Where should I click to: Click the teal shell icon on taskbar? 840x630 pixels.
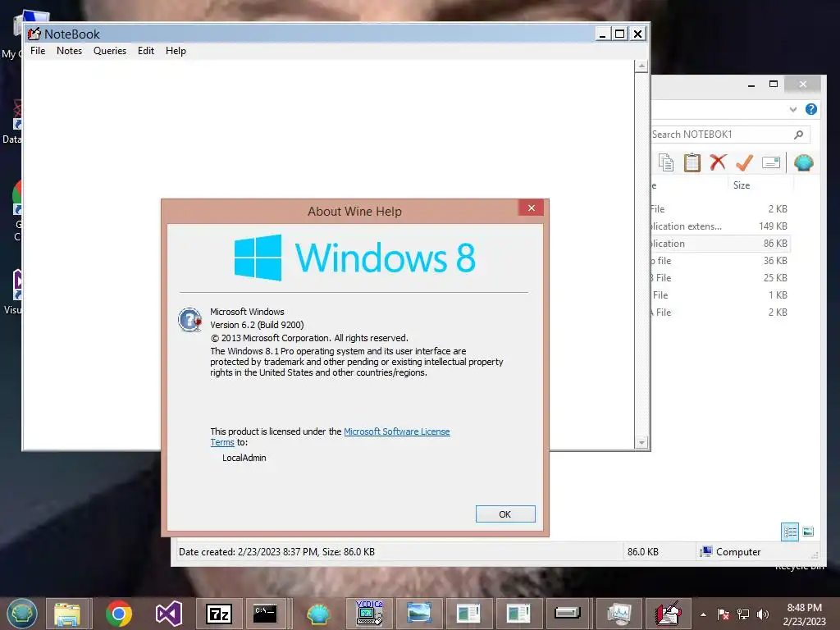[x=319, y=614]
